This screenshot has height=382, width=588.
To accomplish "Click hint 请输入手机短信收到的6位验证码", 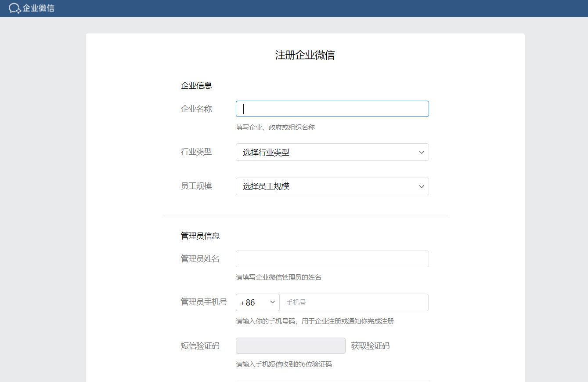I will point(284,364).
